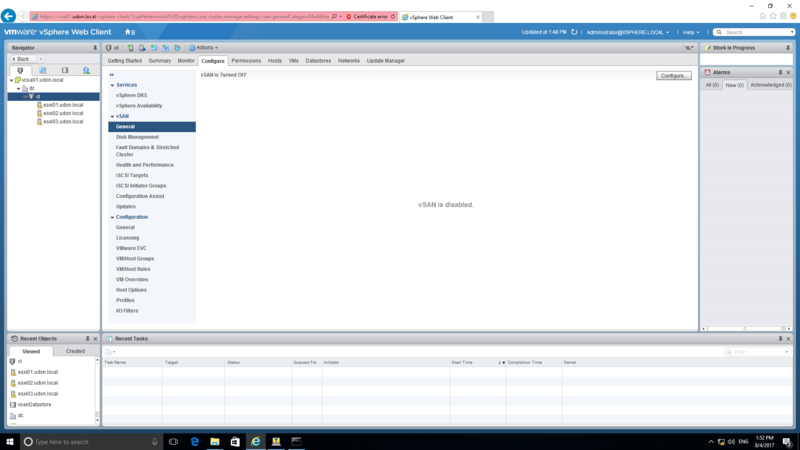Viewport: 800px width, 450px height.
Task: Switch to the Monitor tab
Action: 186,61
